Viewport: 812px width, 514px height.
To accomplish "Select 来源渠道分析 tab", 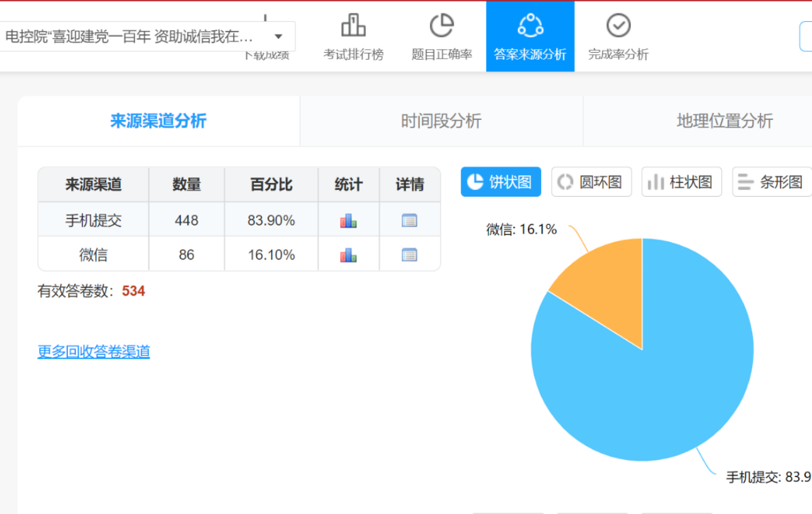I will pyautogui.click(x=158, y=121).
